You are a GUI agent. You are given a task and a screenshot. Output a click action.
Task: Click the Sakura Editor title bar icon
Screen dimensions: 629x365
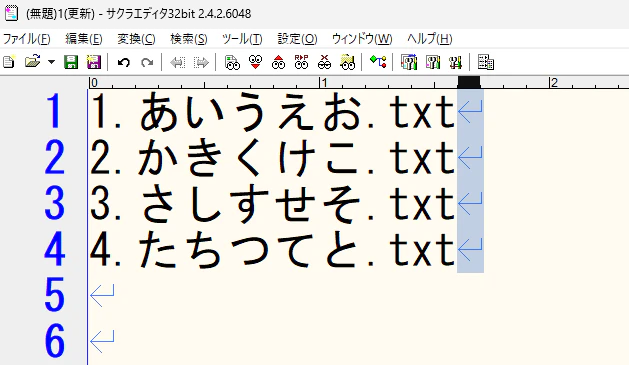click(x=11, y=13)
